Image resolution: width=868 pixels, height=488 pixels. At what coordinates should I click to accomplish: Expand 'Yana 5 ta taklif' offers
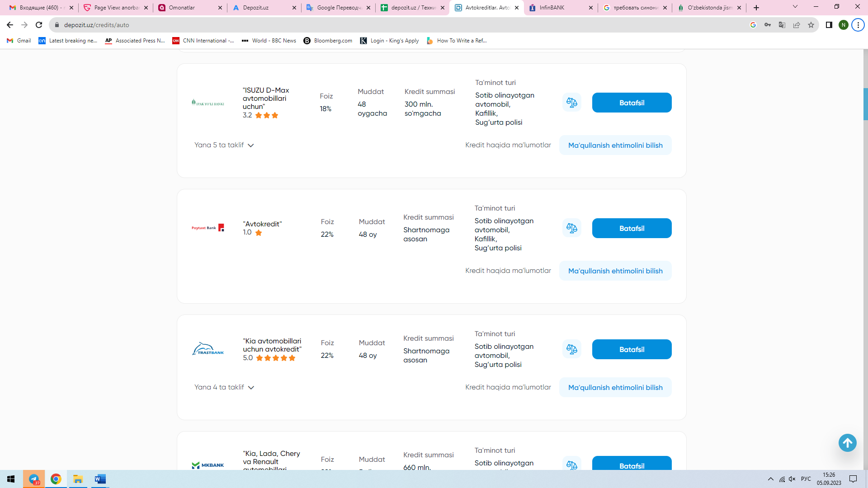point(224,145)
